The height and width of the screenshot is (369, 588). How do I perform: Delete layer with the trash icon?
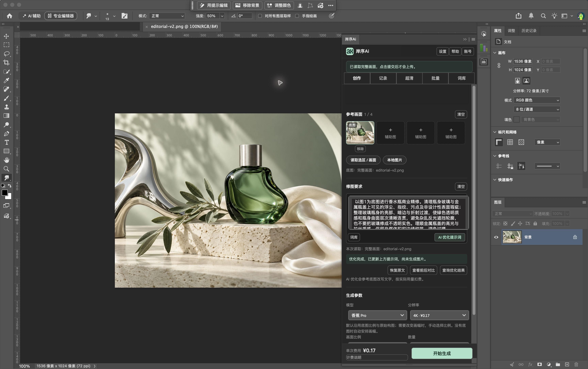coord(576,364)
